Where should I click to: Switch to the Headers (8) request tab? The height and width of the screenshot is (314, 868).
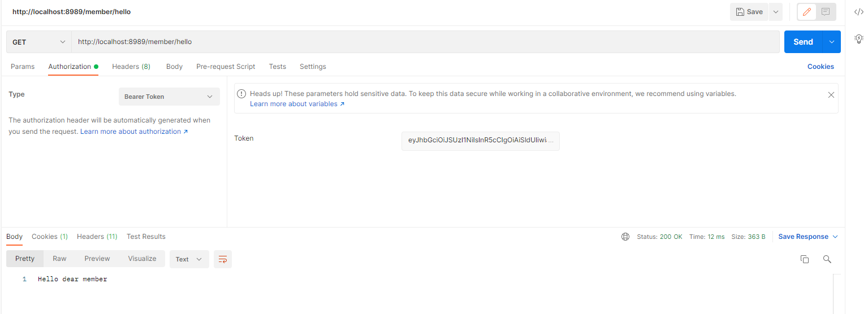131,67
